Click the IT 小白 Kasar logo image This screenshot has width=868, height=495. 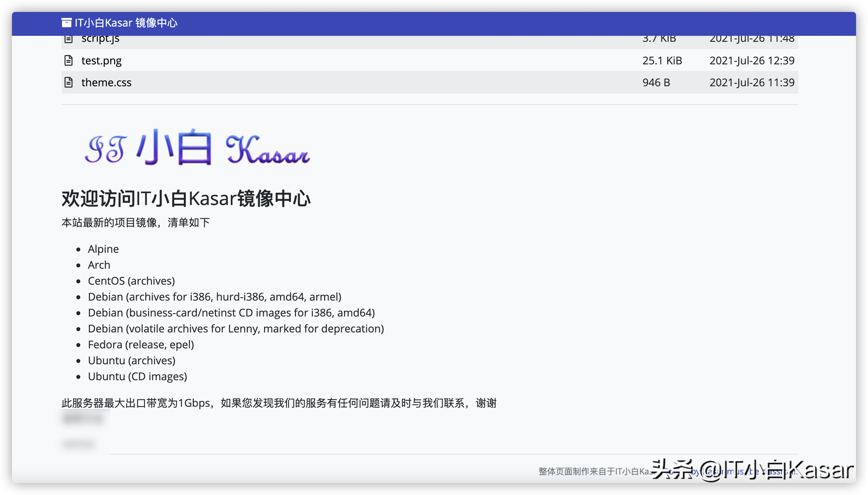pos(197,147)
